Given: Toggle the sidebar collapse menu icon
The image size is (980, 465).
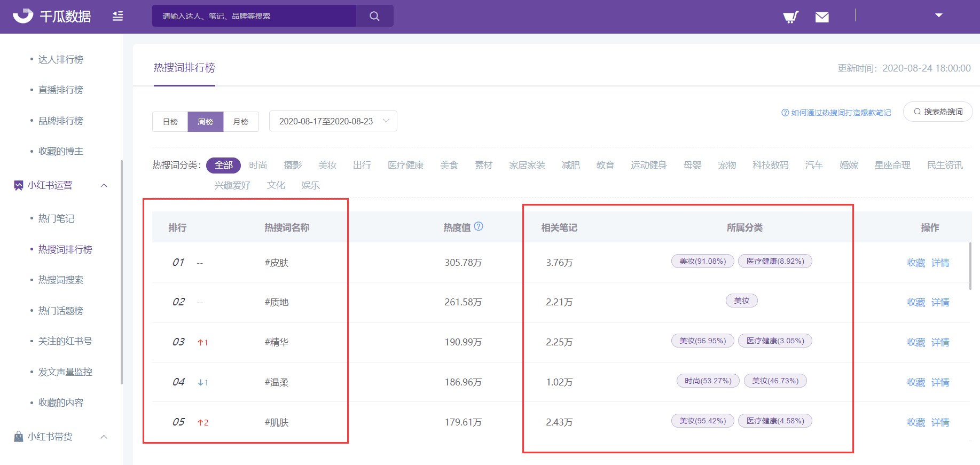Looking at the screenshot, I should coord(118,16).
